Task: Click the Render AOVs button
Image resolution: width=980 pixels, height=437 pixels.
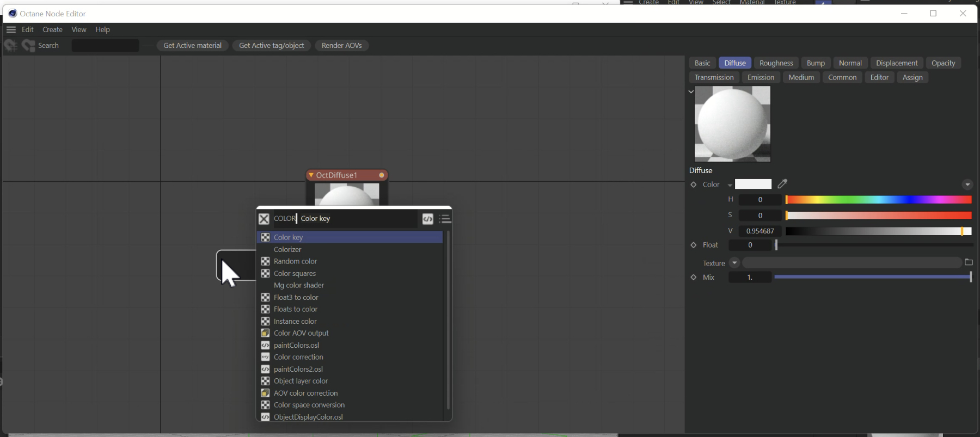Action: tap(342, 46)
